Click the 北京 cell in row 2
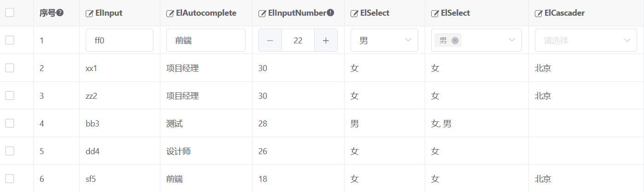The image size is (644, 192). coord(543,68)
